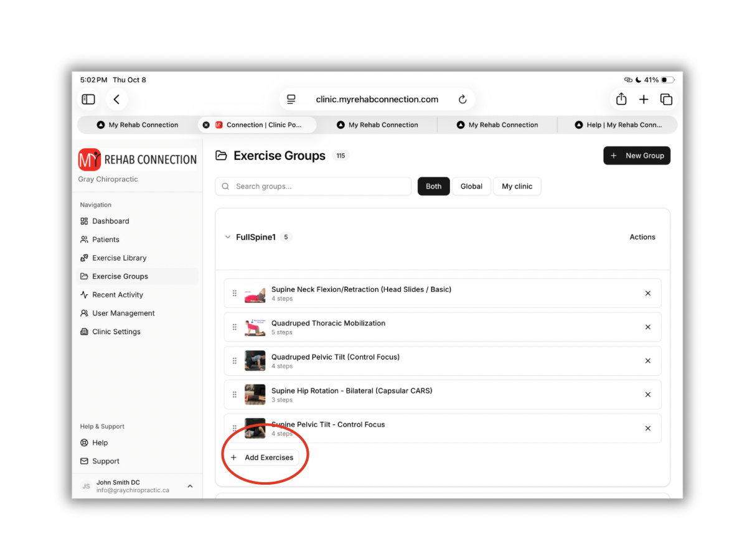Grab the drag handle of Supine Hip Rotation
The width and height of the screenshot is (747, 560).
point(235,394)
